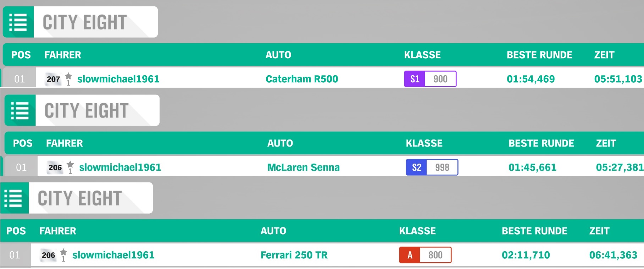This screenshot has width=644, height=269.
Task: Click the total time 05:51,103
Action: pyautogui.click(x=618, y=79)
